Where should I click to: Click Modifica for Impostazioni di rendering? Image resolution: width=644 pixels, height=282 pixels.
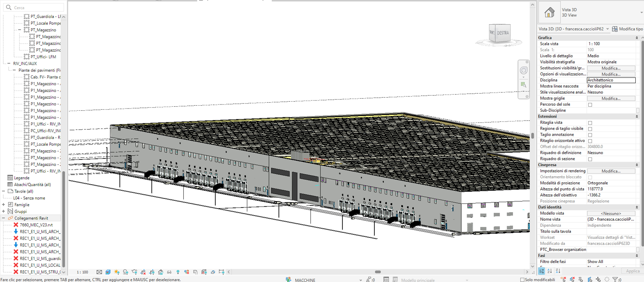point(611,171)
